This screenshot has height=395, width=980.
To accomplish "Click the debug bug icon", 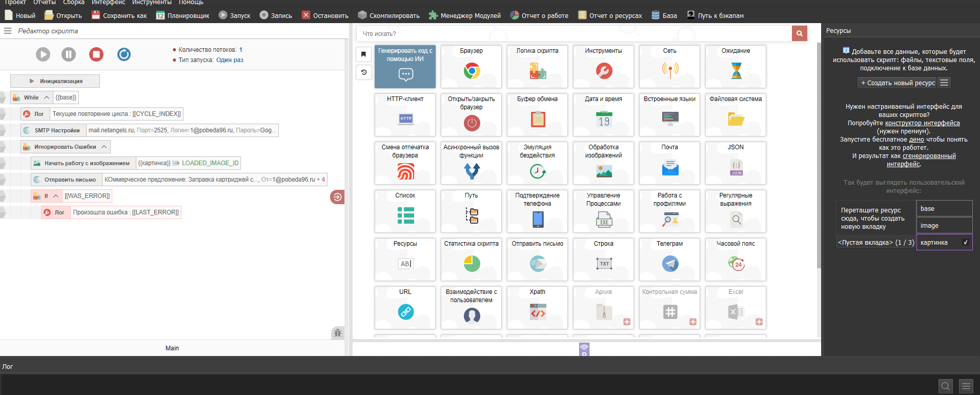I will click(x=337, y=333).
